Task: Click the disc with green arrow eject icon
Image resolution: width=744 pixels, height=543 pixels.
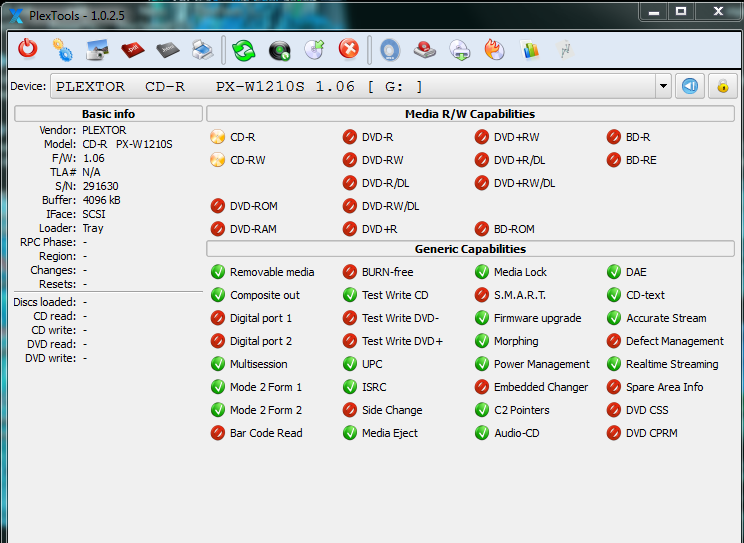Action: (314, 49)
